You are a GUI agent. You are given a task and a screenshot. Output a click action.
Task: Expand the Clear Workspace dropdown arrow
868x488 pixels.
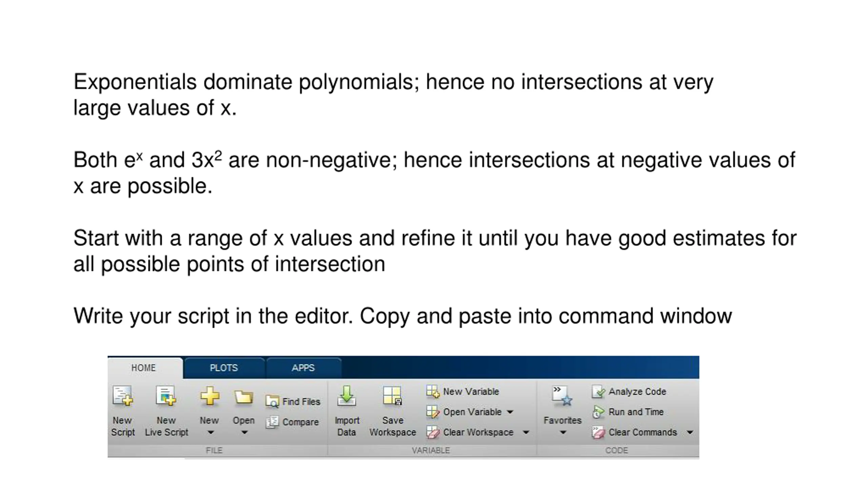tap(526, 432)
